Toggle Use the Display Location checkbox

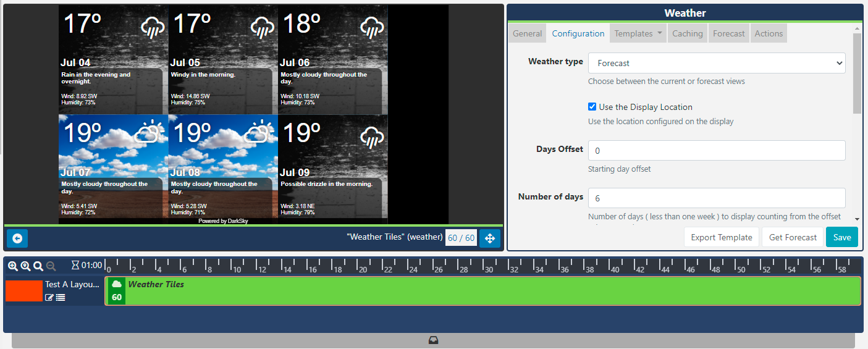[592, 107]
